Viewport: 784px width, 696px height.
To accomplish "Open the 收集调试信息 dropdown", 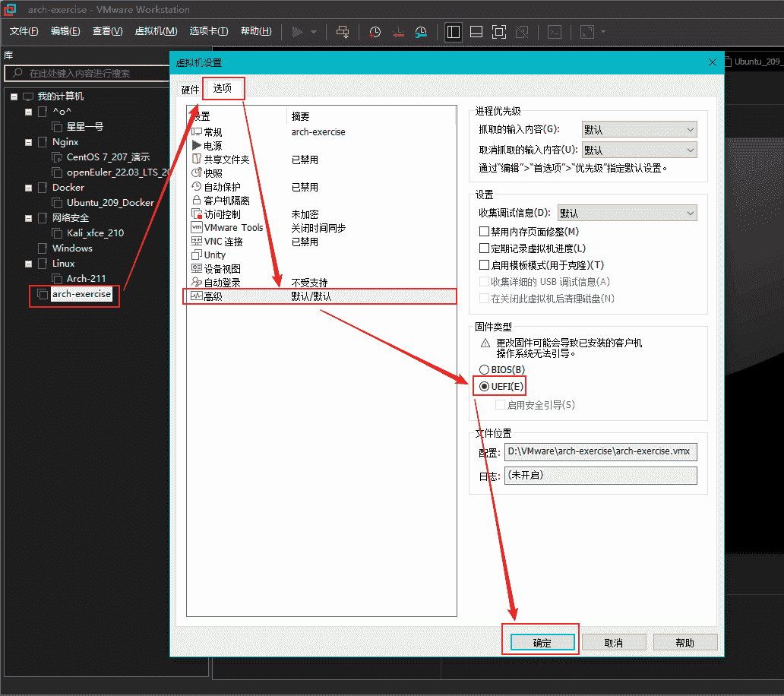I will click(627, 214).
